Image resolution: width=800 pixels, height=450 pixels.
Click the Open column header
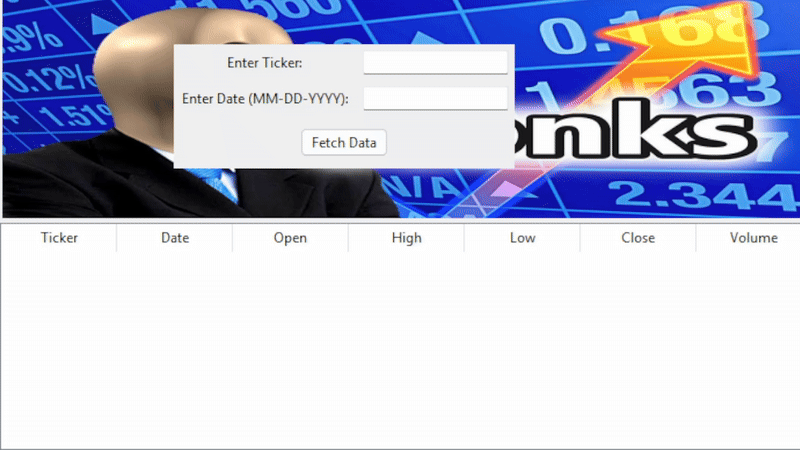290,238
